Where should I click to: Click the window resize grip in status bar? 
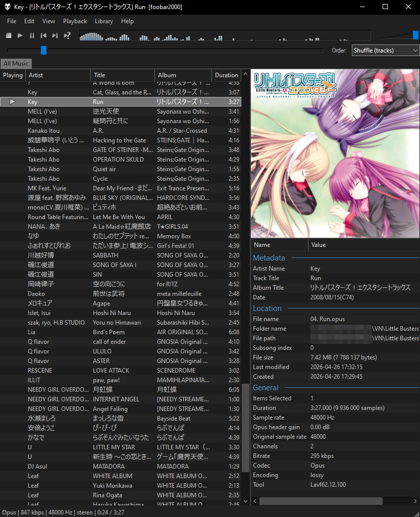coord(416,513)
